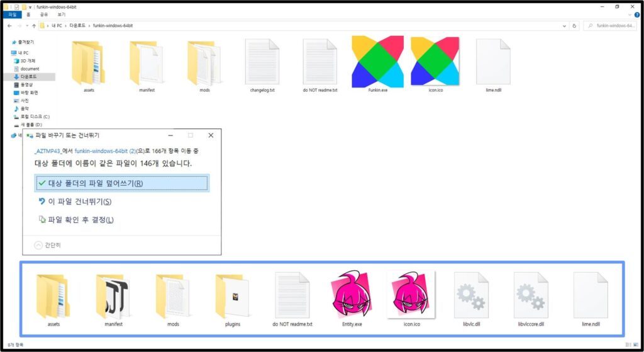Viewport: 644px width, 352px height.
Task: Select the pink character icon.ico file
Action: (x=411, y=298)
